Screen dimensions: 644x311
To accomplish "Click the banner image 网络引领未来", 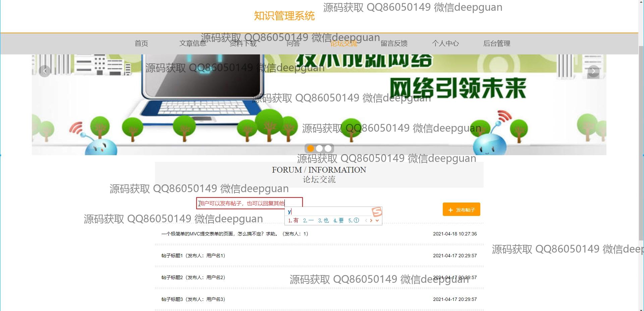I will [x=319, y=104].
